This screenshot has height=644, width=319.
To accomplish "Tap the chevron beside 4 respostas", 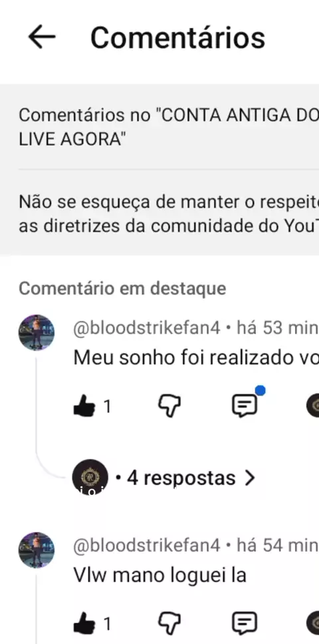I will 249,478.
